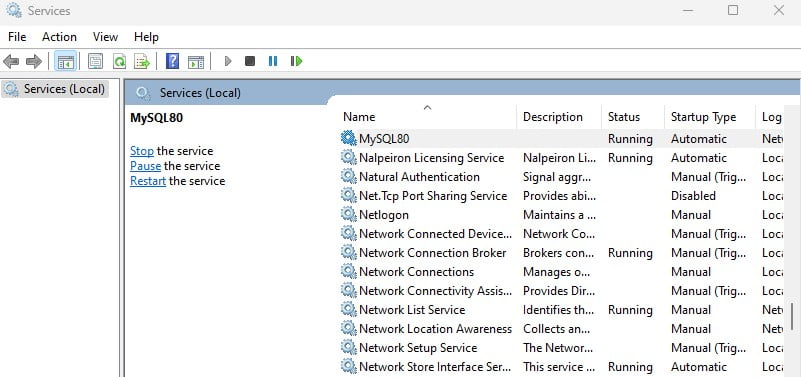This screenshot has height=377, width=801.
Task: Select the Natural Authentication service name
Action: [x=419, y=176]
